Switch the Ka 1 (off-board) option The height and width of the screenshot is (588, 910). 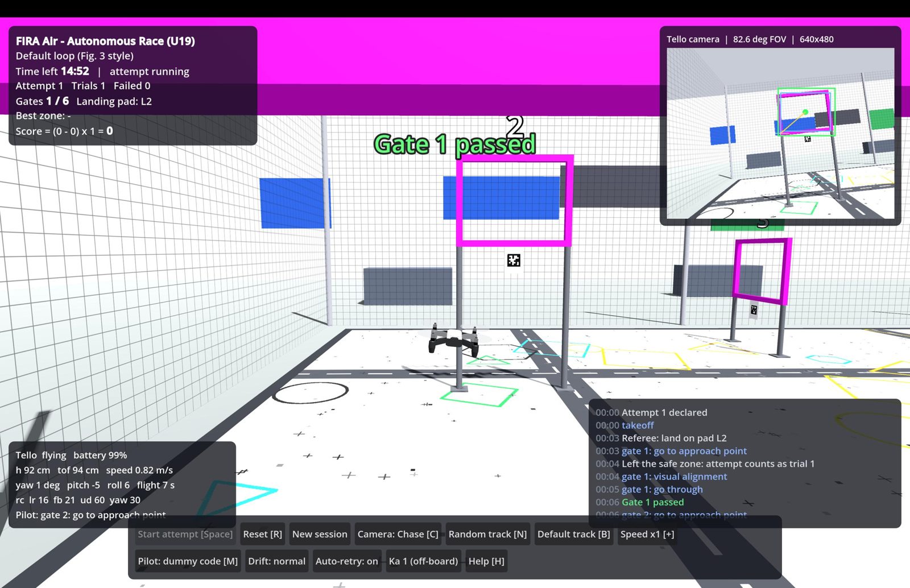423,561
